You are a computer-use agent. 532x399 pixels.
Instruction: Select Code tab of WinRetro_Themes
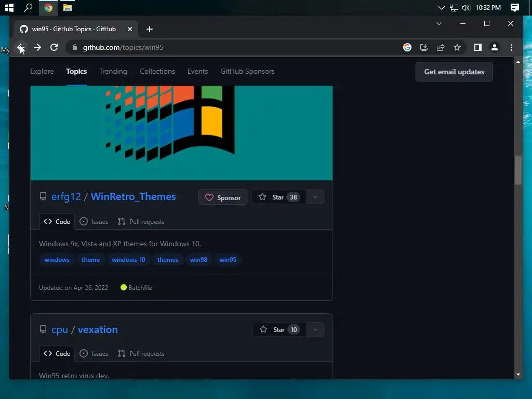(57, 221)
